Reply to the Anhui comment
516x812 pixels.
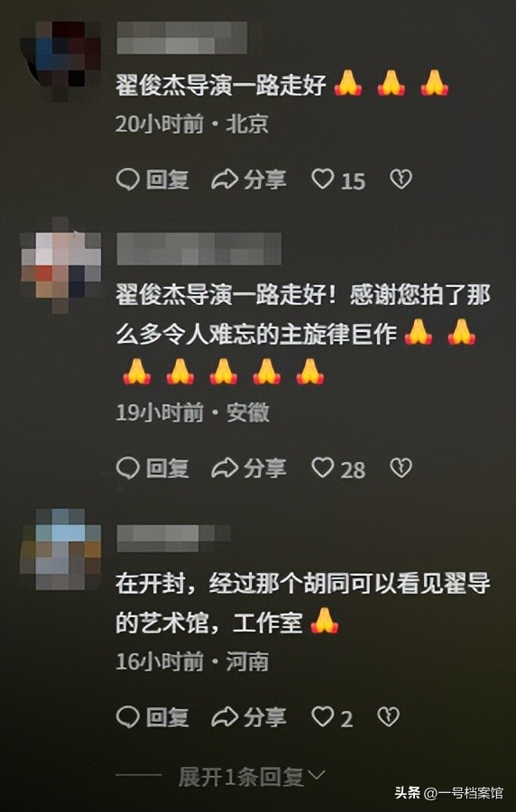[x=152, y=468]
